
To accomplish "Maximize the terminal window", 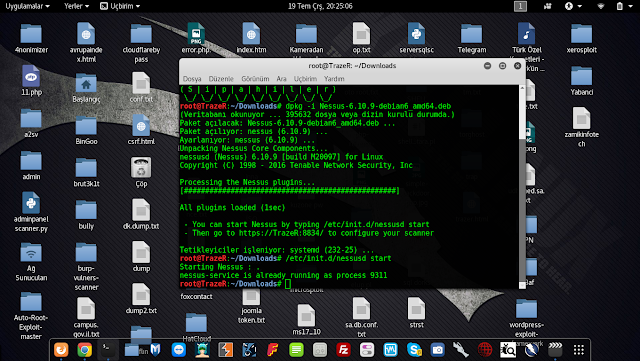I will point(502,66).
